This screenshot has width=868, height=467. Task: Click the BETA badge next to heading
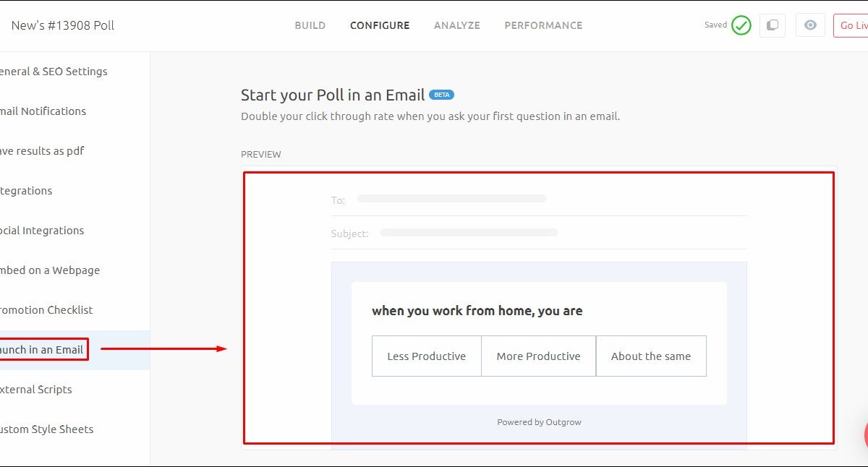pyautogui.click(x=441, y=95)
